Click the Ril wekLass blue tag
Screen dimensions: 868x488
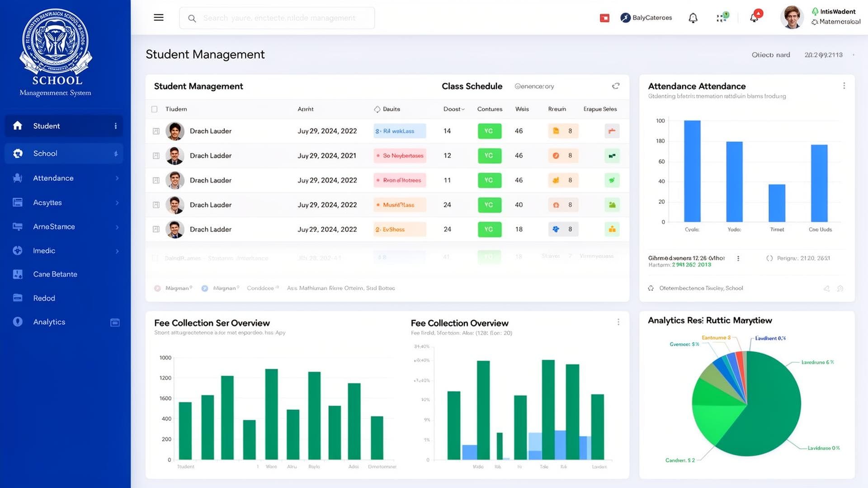click(x=400, y=131)
